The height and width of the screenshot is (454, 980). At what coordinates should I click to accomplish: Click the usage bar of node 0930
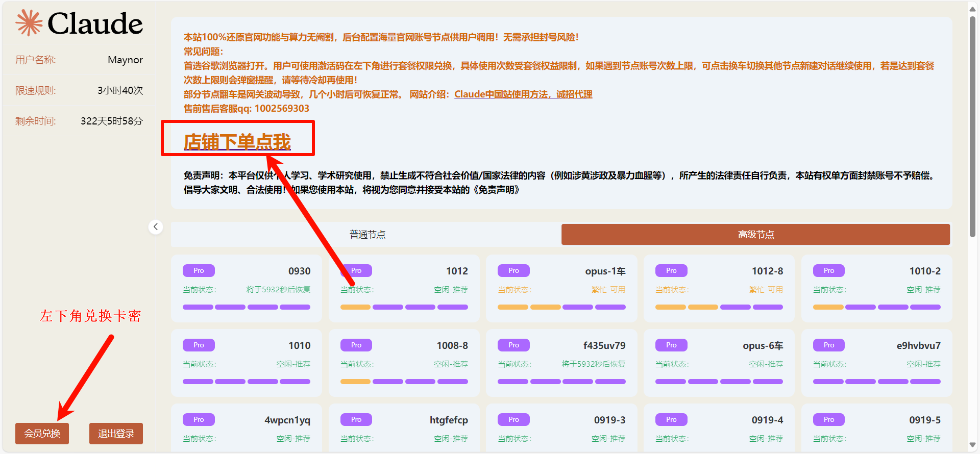(x=247, y=307)
